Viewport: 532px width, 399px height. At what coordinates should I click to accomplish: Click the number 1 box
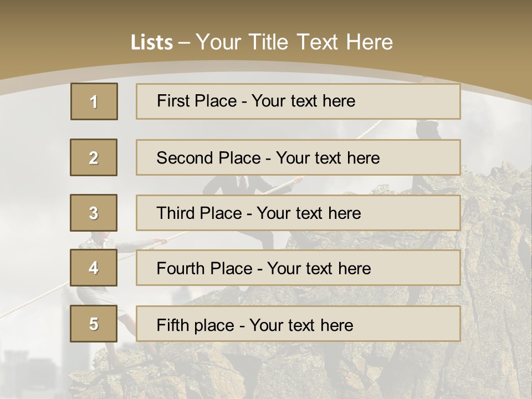coord(94,101)
